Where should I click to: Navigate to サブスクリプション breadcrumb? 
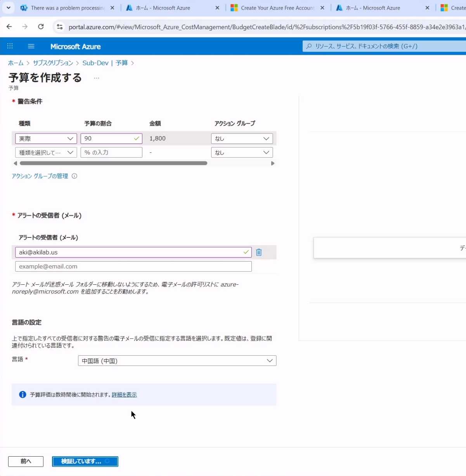click(53, 63)
